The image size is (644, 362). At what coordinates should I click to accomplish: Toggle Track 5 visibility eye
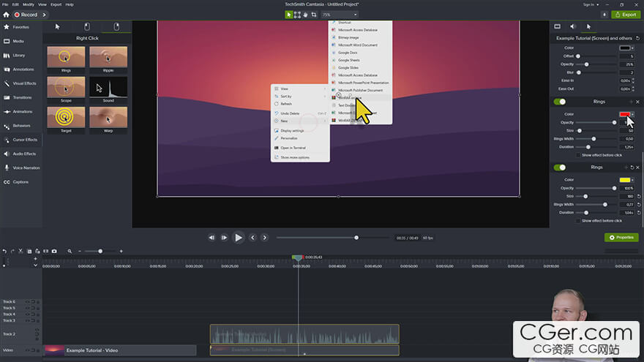pos(28,308)
